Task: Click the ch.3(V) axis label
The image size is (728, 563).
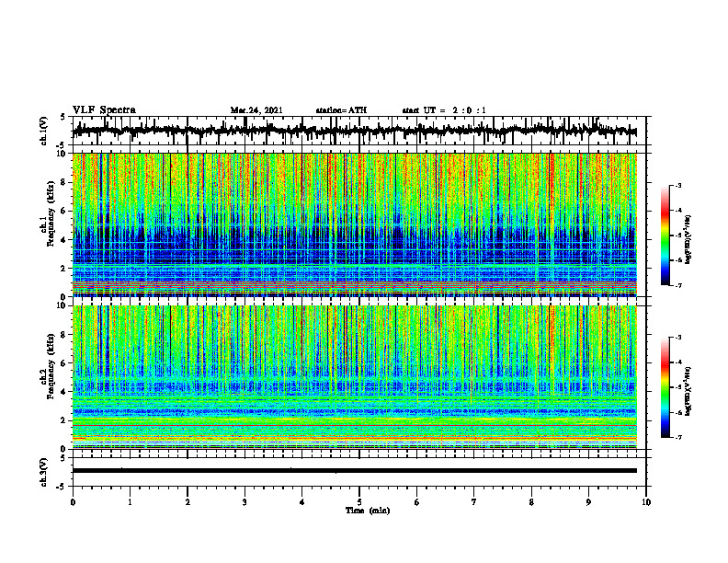Action: pos(44,472)
